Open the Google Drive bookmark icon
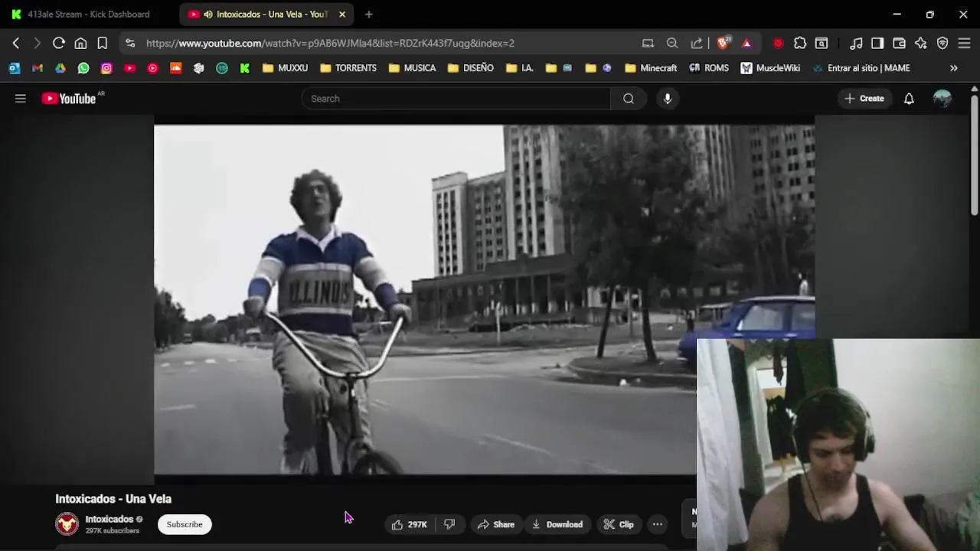 pyautogui.click(x=60, y=68)
